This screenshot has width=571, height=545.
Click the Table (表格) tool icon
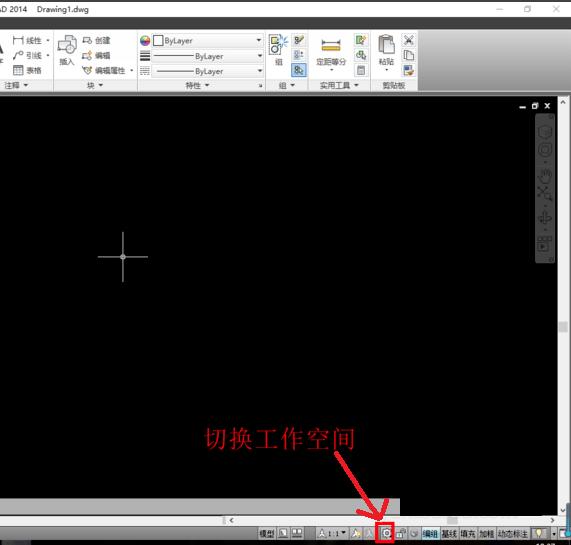[18, 70]
